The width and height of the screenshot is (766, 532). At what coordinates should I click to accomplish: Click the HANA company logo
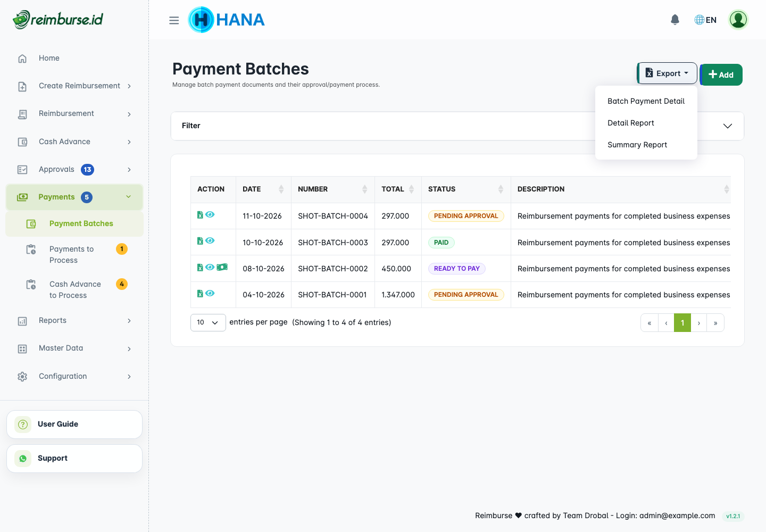(227, 20)
